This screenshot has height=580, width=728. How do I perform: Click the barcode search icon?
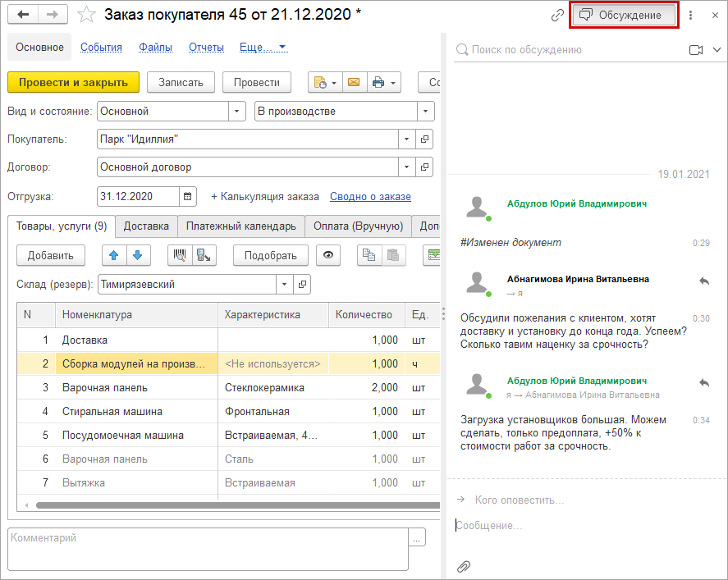pyautogui.click(x=180, y=255)
